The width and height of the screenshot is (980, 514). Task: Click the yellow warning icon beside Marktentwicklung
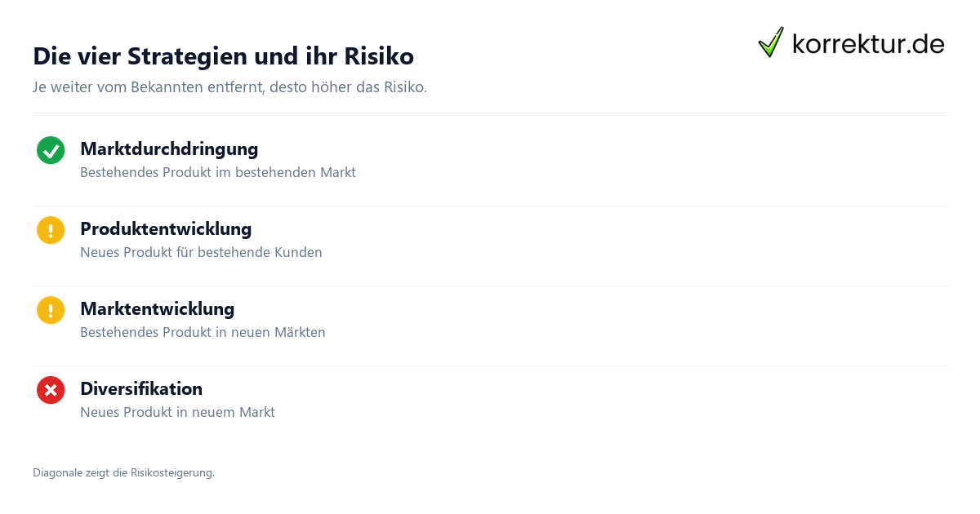click(51, 310)
